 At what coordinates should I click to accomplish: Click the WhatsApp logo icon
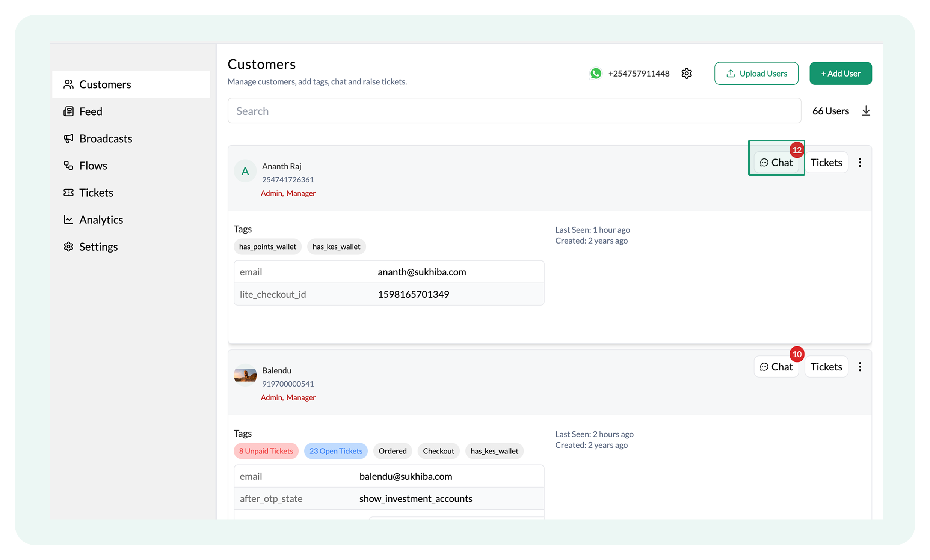(596, 74)
